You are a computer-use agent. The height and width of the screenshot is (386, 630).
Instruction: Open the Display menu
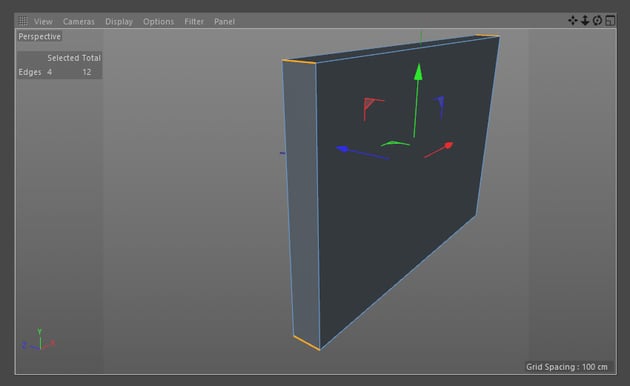(x=119, y=21)
